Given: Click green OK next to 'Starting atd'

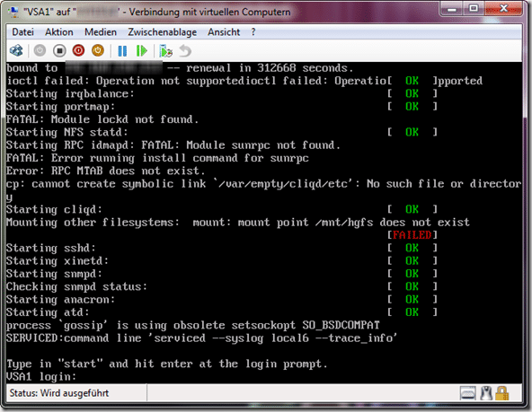Looking at the screenshot, I should (x=412, y=312).
